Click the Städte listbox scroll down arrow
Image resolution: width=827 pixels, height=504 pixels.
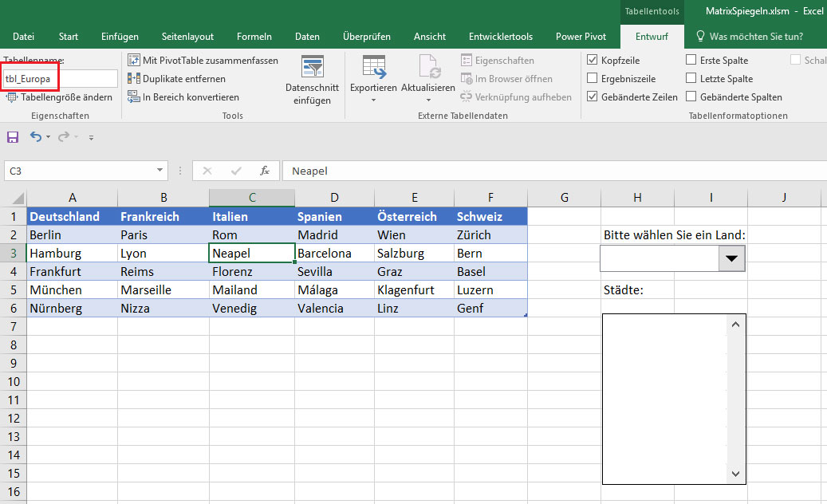pos(736,474)
